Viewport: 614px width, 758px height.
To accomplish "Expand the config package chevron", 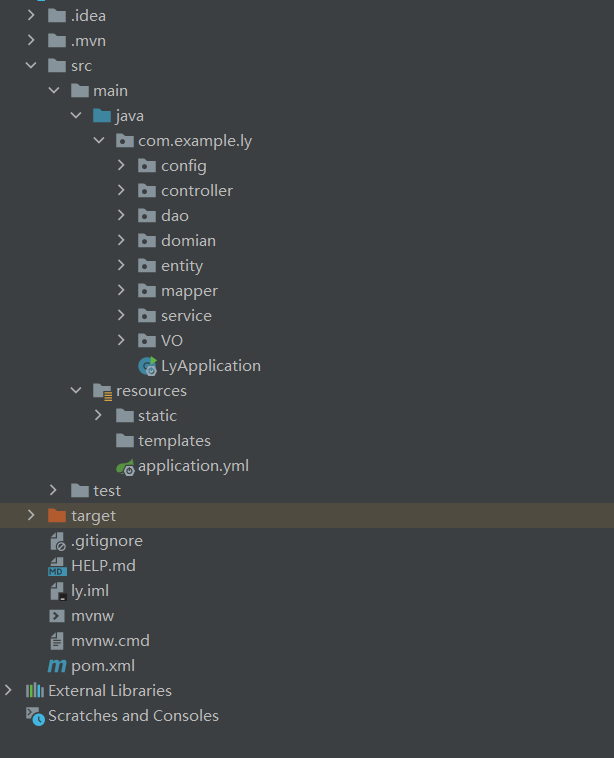I will pyautogui.click(x=121, y=165).
